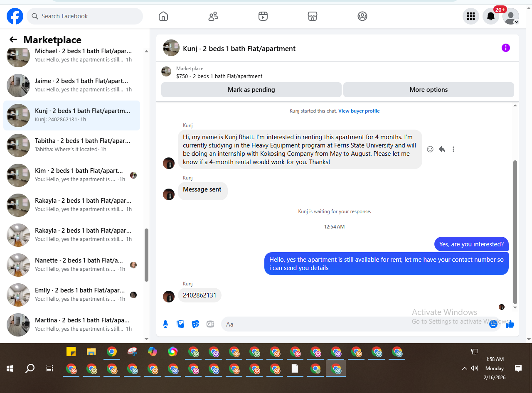532x393 pixels.
Task: Attach a photo file
Action: click(x=180, y=324)
